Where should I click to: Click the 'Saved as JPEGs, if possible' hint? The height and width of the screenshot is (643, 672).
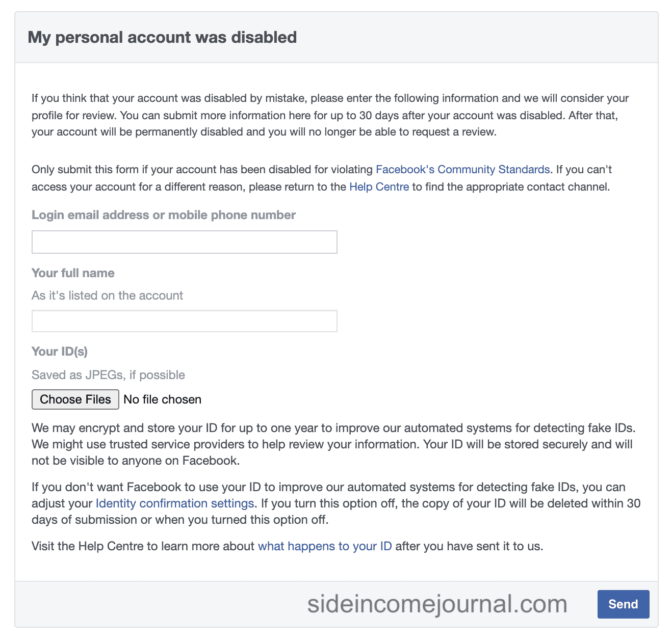pos(108,375)
